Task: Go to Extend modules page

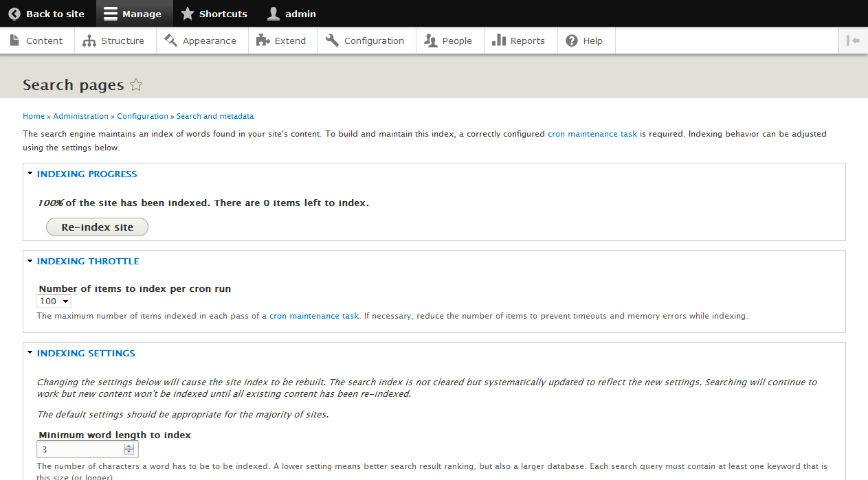Action: click(x=281, y=41)
